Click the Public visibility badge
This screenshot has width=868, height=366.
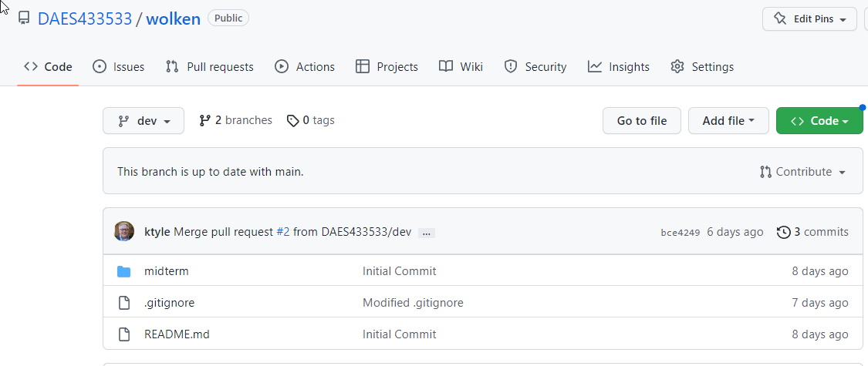(x=228, y=18)
